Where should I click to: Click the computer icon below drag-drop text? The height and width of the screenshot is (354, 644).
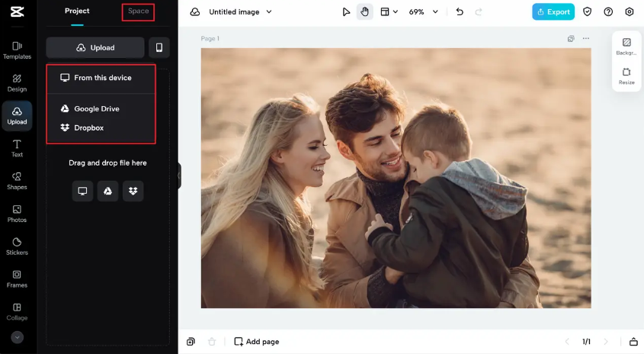pyautogui.click(x=82, y=191)
